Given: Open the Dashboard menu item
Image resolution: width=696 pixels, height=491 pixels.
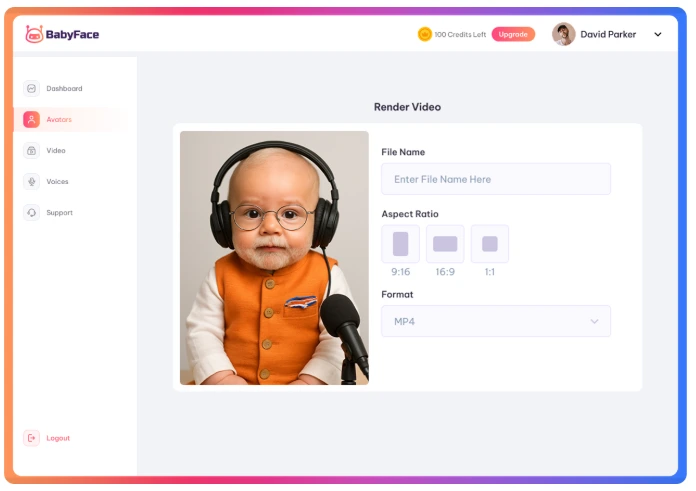Looking at the screenshot, I should (64, 88).
